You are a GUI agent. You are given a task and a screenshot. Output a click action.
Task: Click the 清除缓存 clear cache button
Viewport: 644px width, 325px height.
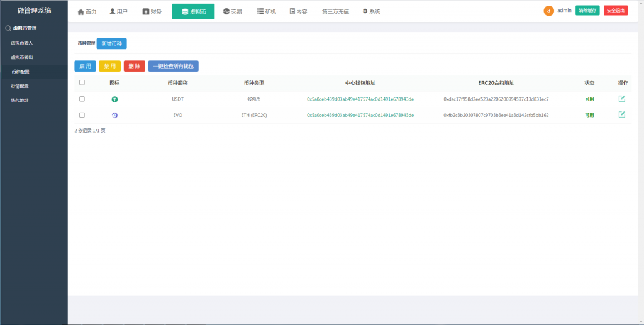tap(587, 11)
